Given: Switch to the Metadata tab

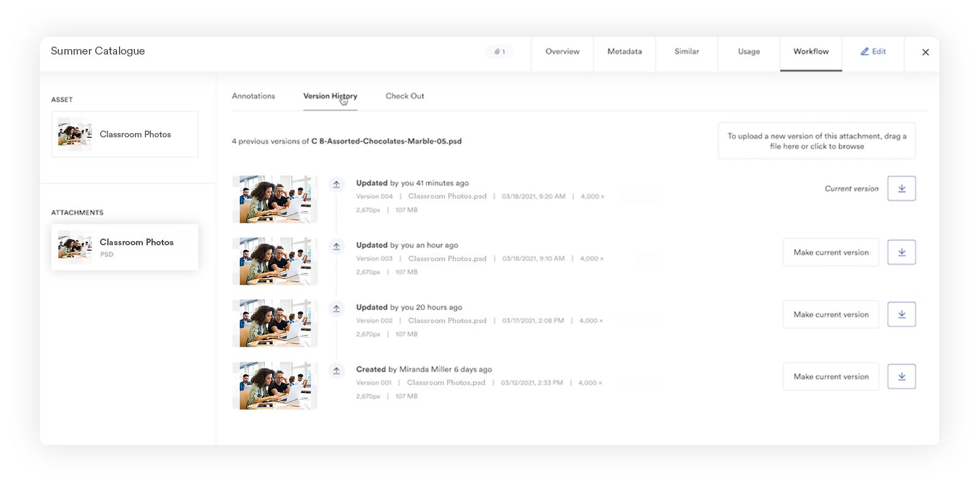Looking at the screenshot, I should click(x=624, y=52).
